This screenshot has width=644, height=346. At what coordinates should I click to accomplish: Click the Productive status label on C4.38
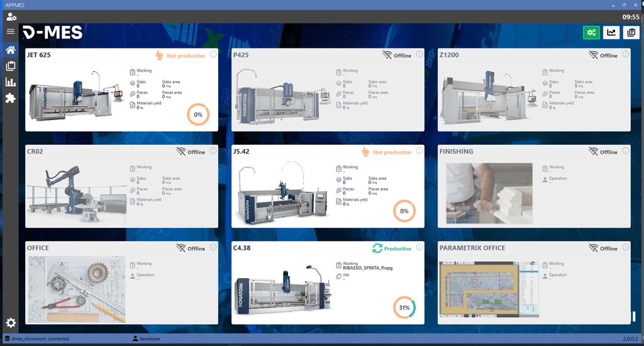(x=397, y=248)
